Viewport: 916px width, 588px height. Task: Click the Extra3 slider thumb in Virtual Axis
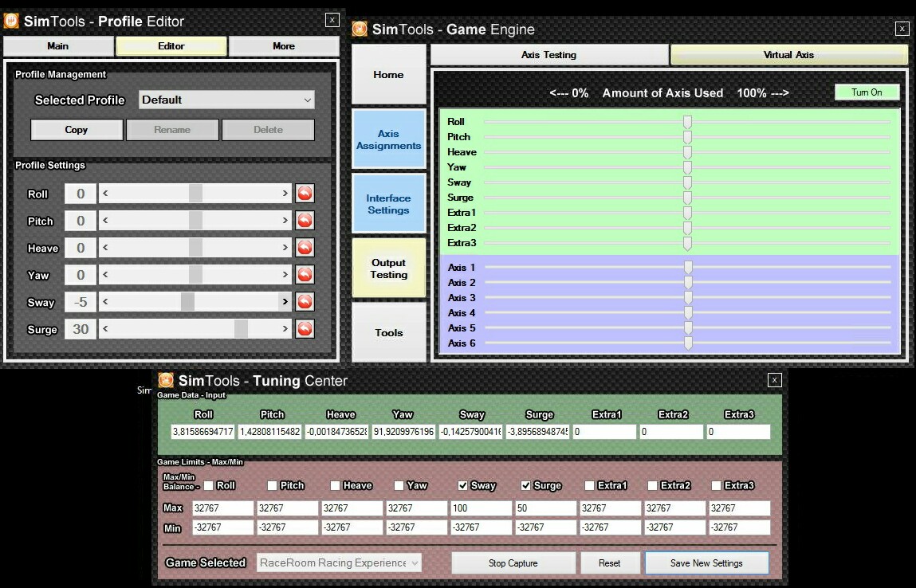(687, 243)
